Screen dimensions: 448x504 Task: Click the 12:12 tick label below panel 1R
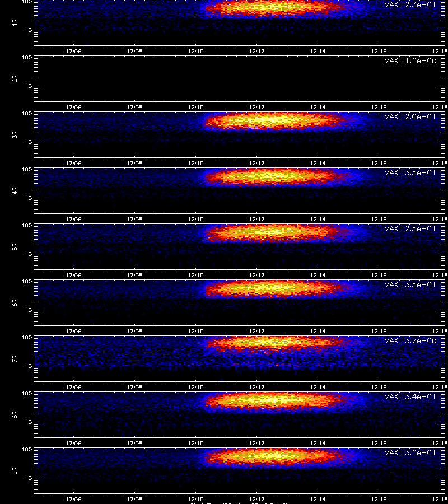pos(257,51)
